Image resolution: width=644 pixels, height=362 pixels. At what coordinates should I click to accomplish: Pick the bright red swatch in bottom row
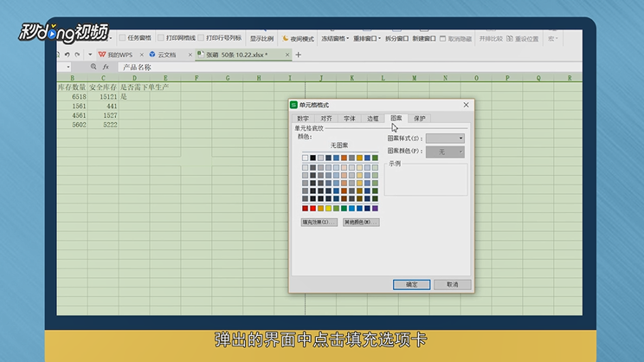(313, 209)
